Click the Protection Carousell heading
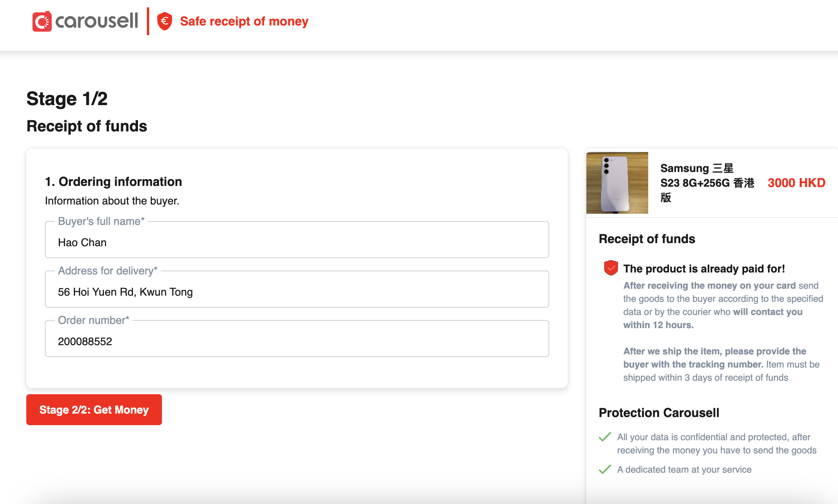Image resolution: width=838 pixels, height=504 pixels. 659,413
